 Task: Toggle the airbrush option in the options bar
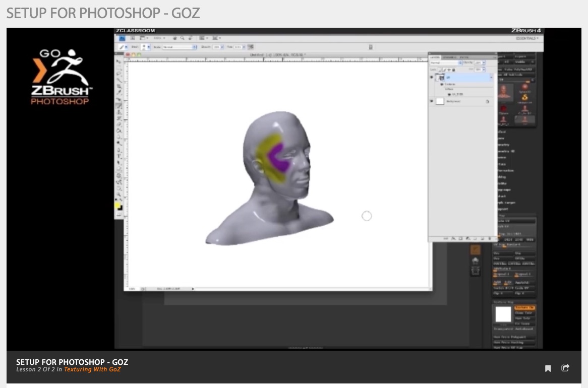tap(251, 47)
